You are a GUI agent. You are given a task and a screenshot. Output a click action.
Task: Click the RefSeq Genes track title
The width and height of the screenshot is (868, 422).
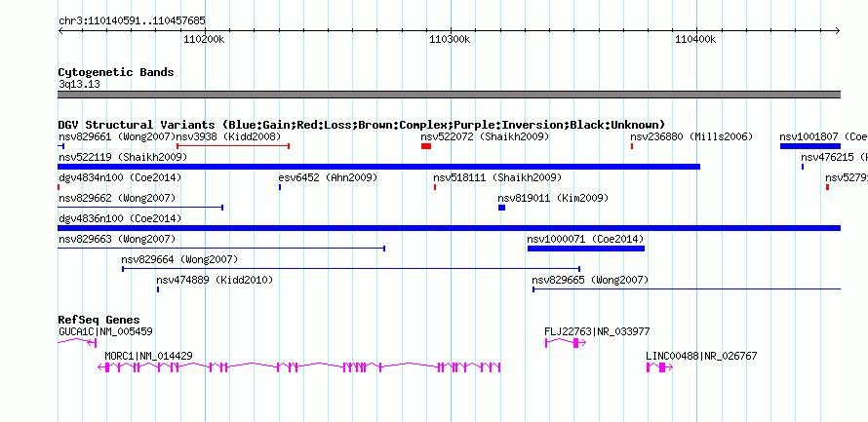pyautogui.click(x=99, y=321)
